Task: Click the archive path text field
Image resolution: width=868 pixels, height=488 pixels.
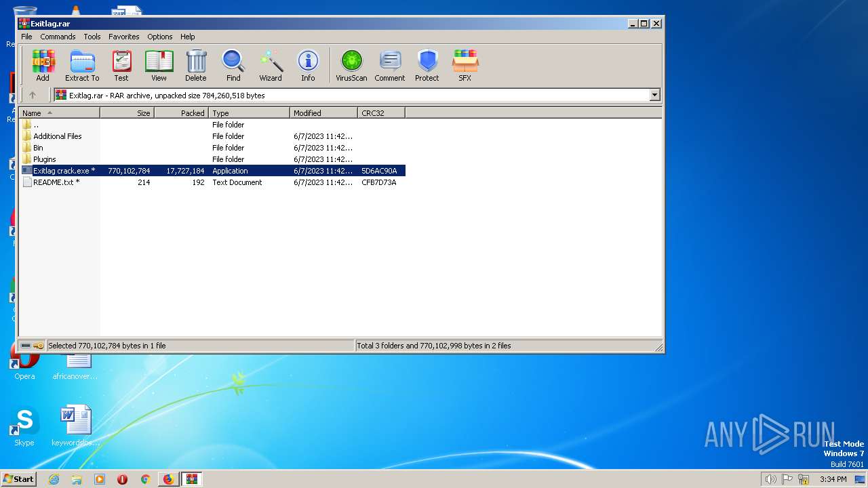Action: coord(351,96)
